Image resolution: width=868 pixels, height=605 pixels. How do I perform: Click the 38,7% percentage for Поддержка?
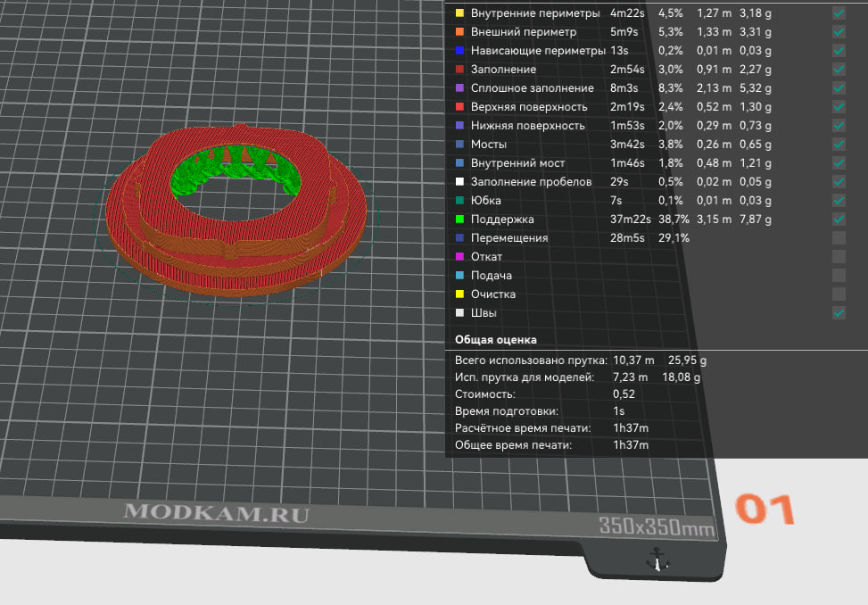(674, 220)
